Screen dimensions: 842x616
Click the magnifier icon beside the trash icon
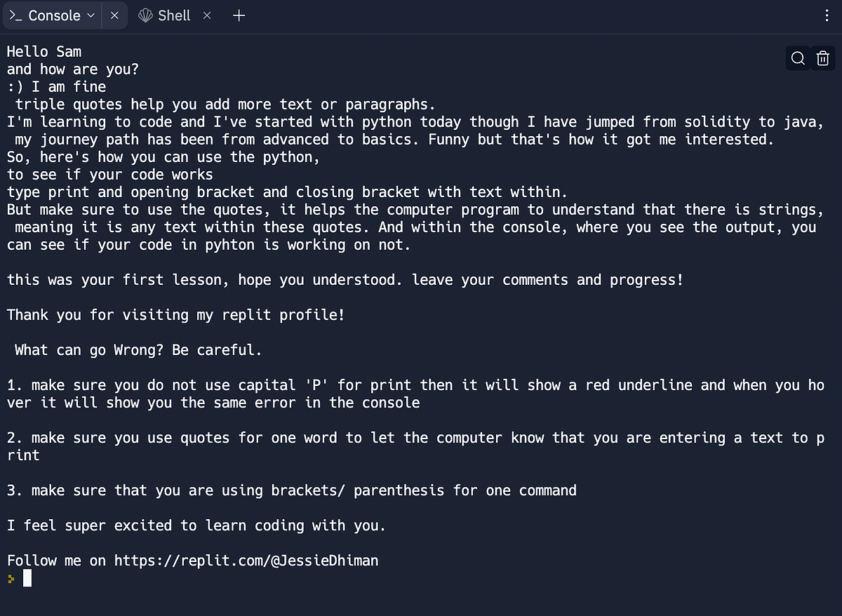pyautogui.click(x=798, y=58)
